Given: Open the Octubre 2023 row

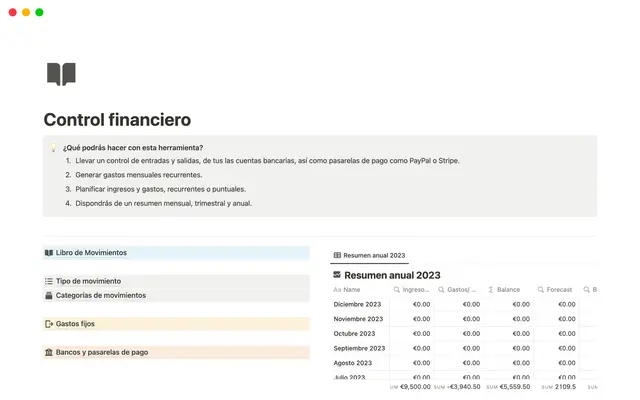Looking at the screenshot, I should [354, 333].
